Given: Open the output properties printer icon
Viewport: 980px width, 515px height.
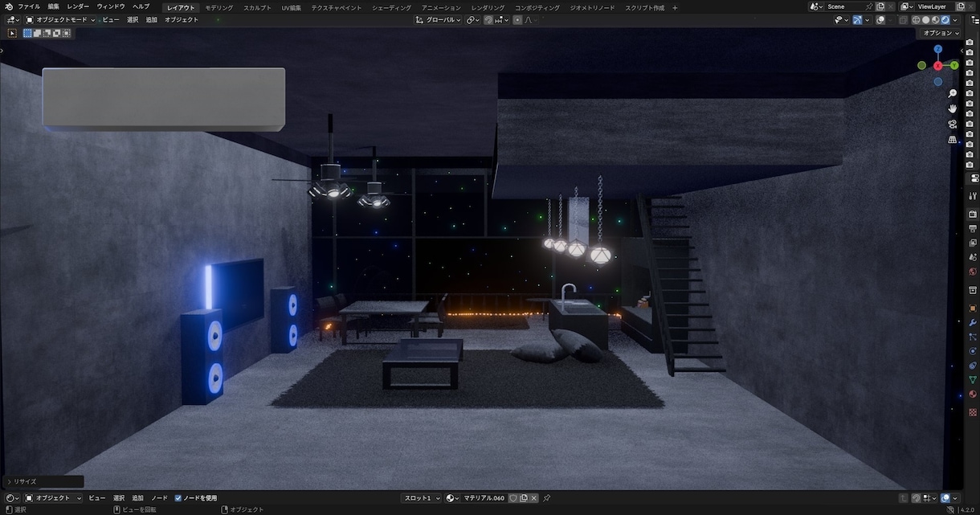Looking at the screenshot, I should (973, 229).
